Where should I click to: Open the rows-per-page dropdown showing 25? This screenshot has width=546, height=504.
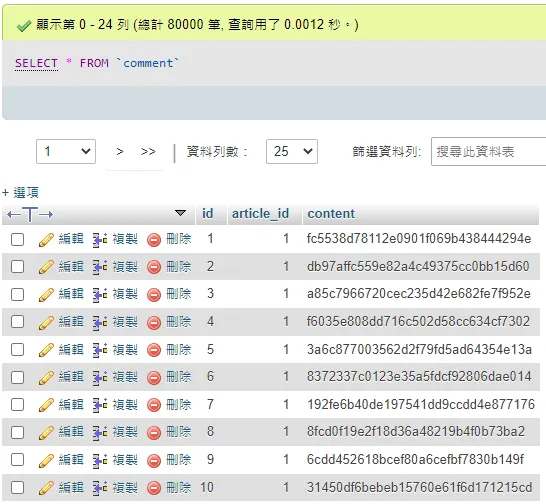coord(292,152)
